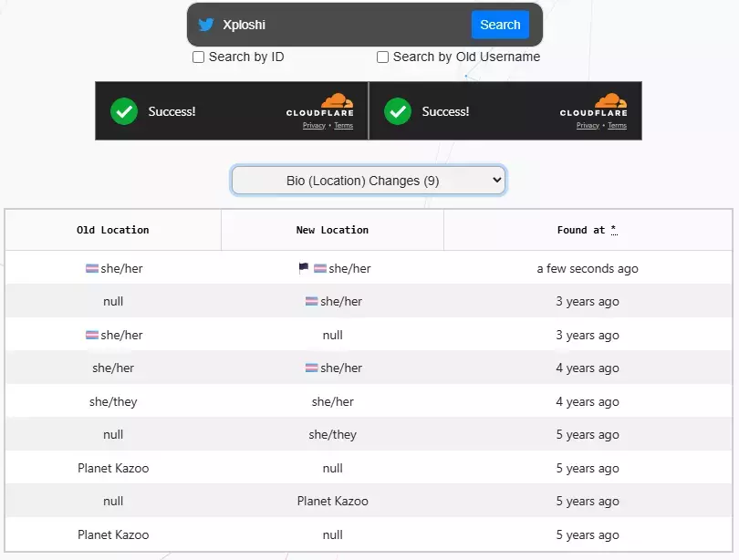
Task: Open Privacy link in left Cloudflare widget
Action: click(314, 125)
